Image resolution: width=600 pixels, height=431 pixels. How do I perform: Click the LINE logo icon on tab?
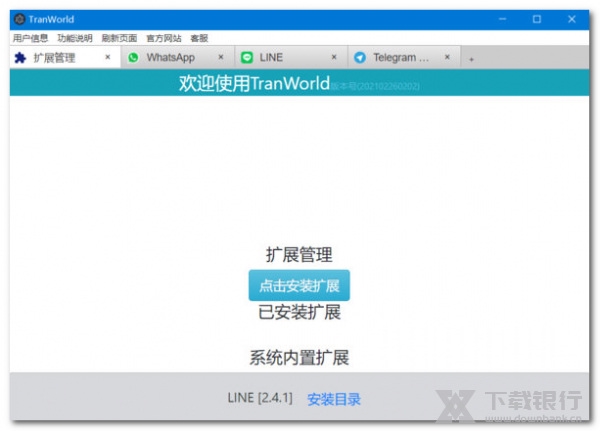click(247, 57)
